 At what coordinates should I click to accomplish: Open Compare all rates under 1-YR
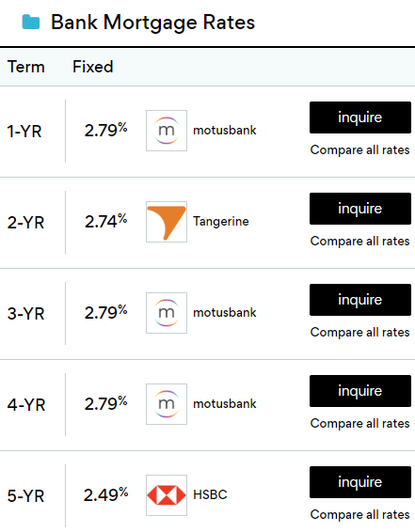tap(360, 150)
